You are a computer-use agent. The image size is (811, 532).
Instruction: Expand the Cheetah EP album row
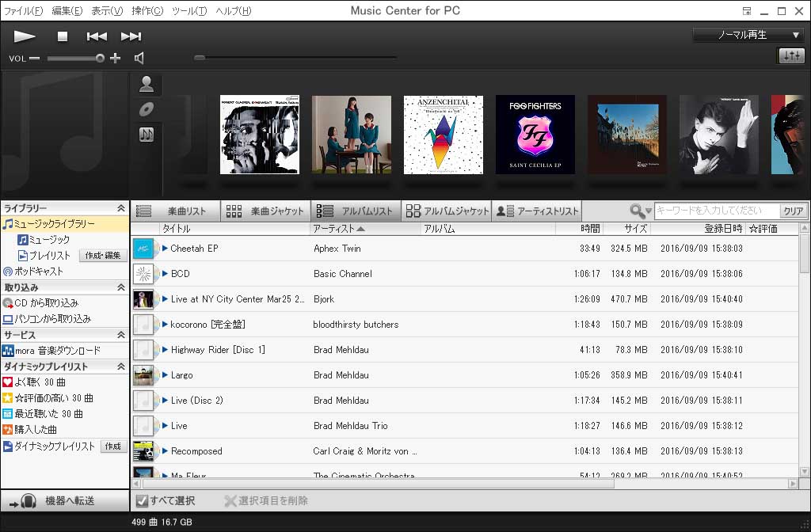click(165, 248)
